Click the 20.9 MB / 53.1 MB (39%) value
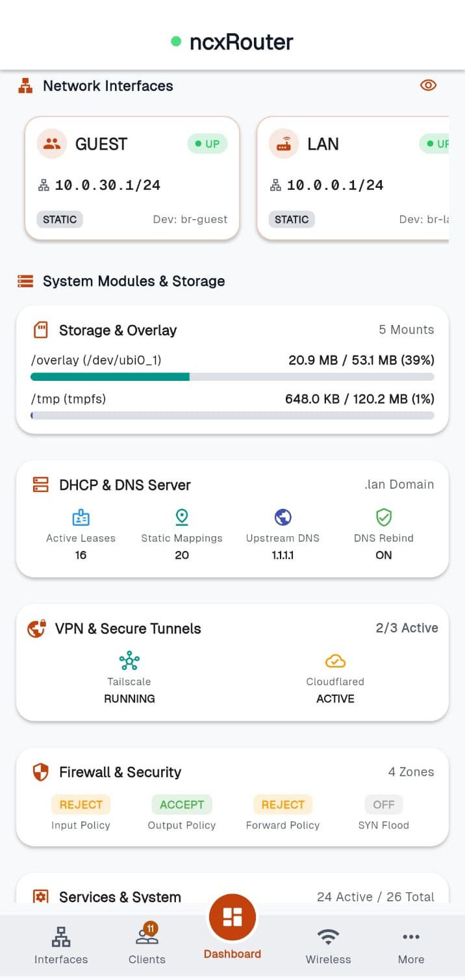Image resolution: width=465 pixels, height=980 pixels. pos(361,360)
